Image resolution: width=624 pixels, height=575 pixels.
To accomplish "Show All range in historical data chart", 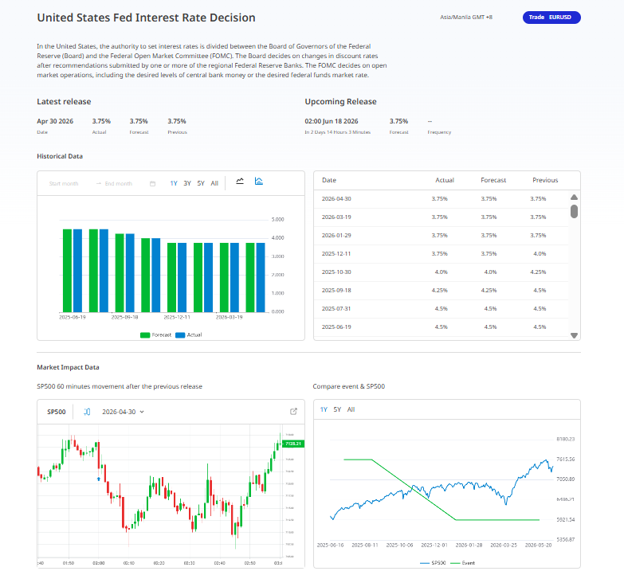I will coord(214,183).
